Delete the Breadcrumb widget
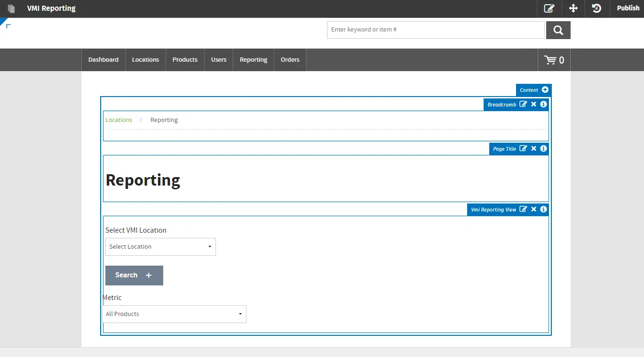The image size is (644, 357). [534, 104]
